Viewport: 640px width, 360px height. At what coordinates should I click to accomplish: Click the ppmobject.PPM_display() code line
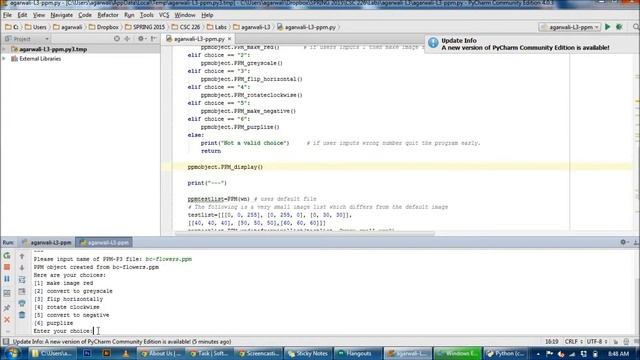click(x=225, y=167)
